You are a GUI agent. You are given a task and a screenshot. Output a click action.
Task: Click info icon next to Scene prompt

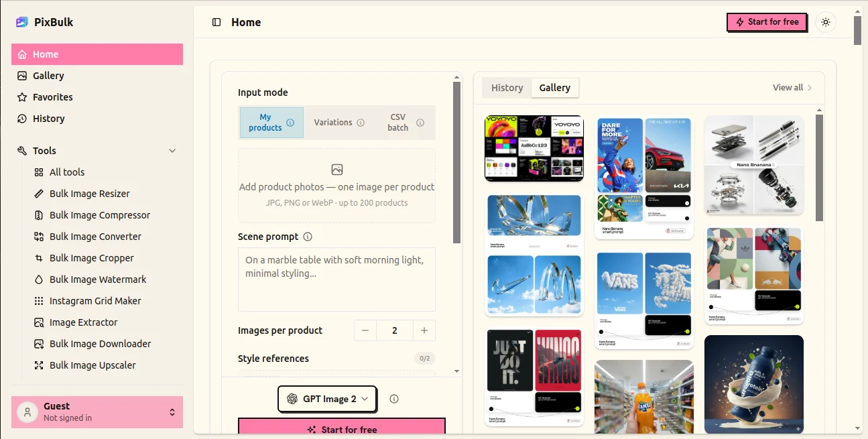(x=308, y=237)
